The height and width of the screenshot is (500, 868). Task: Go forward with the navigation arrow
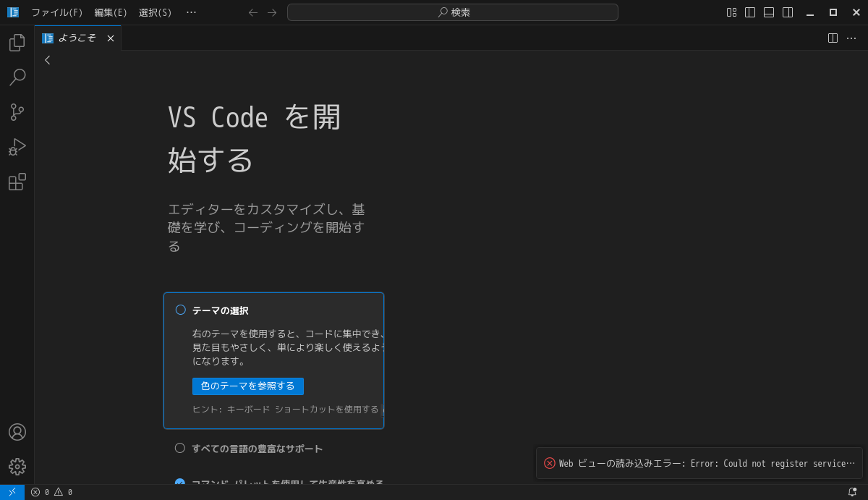(272, 12)
